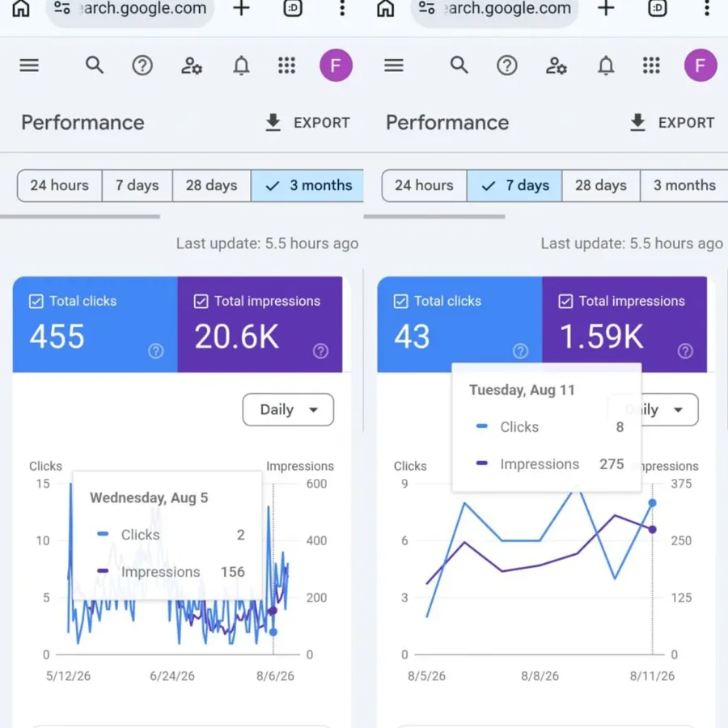
Task: Open notifications bell in right pane
Action: (x=605, y=66)
